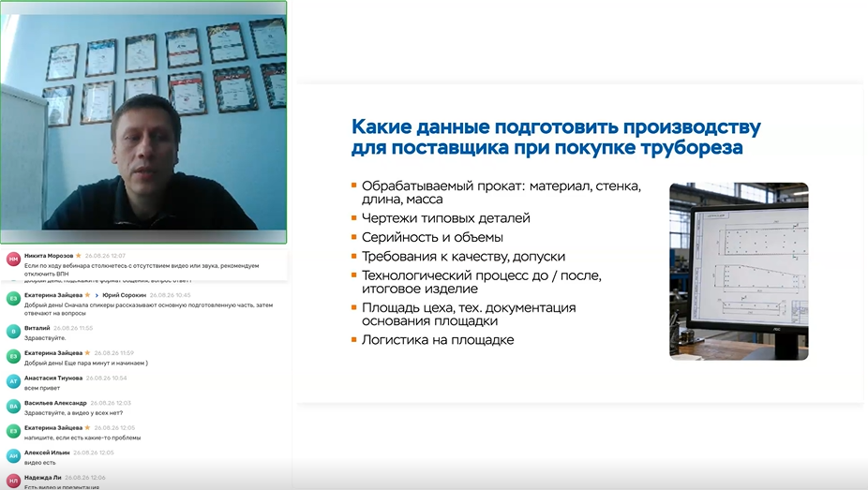Click the НЛ avatar of Надежда Ли
The width and height of the screenshot is (868, 490).
point(13,482)
